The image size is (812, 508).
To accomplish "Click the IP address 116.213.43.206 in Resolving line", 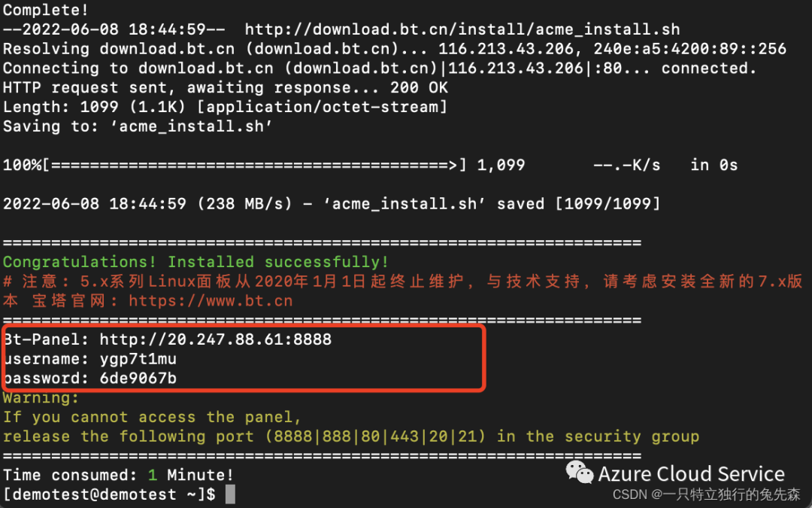I will 506,49.
